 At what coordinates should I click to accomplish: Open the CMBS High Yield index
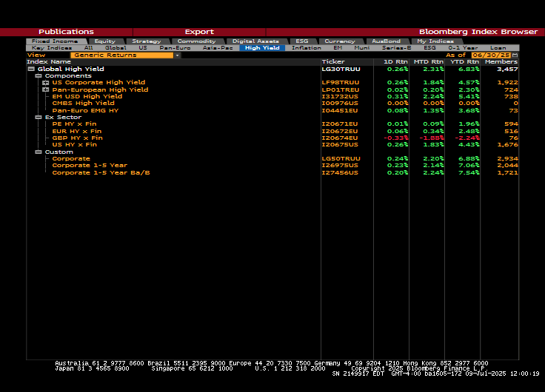click(84, 103)
